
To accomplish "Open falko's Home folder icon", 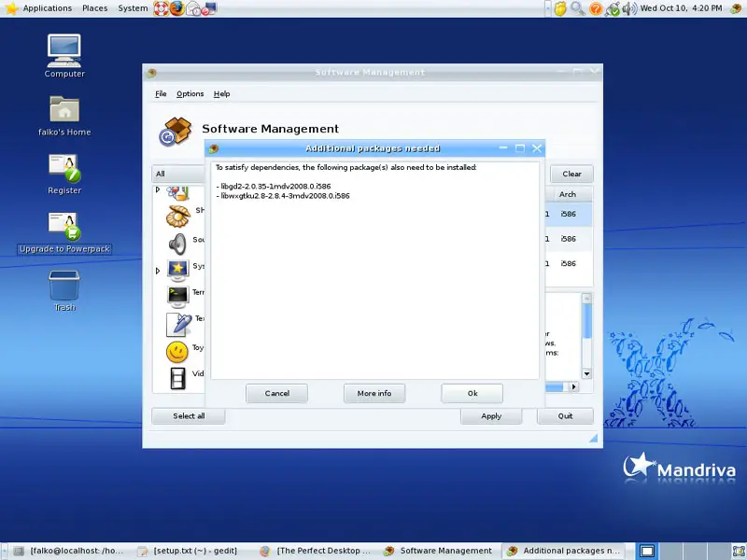I will click(x=64, y=116).
